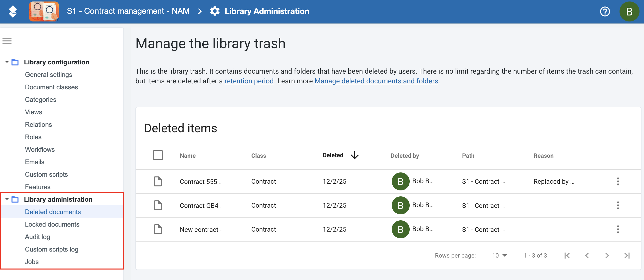
Task: Follow Manage deleted documents and folders link
Action: pyautogui.click(x=376, y=81)
